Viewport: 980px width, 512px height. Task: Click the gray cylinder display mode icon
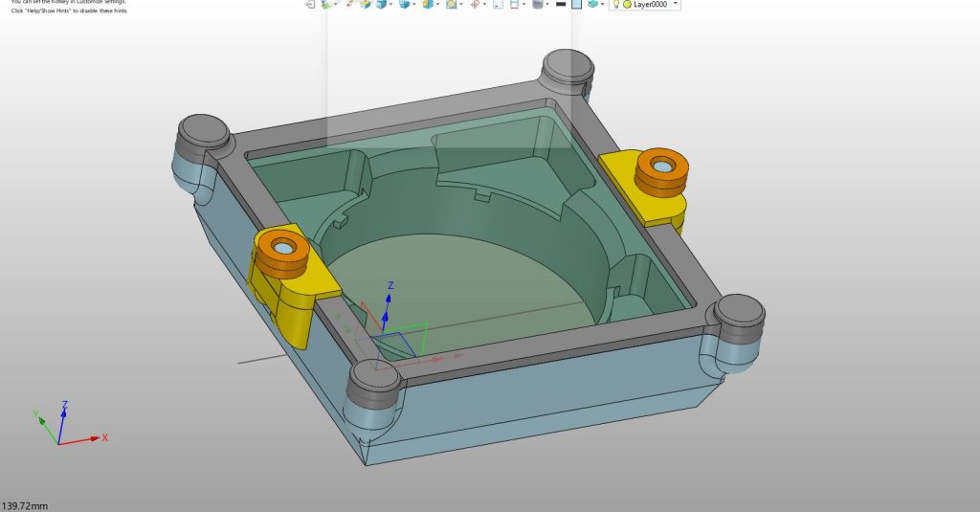pyautogui.click(x=537, y=4)
